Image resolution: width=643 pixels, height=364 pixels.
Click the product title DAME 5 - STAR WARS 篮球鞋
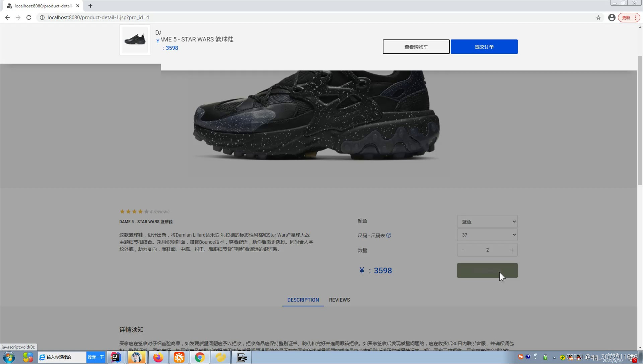(146, 222)
